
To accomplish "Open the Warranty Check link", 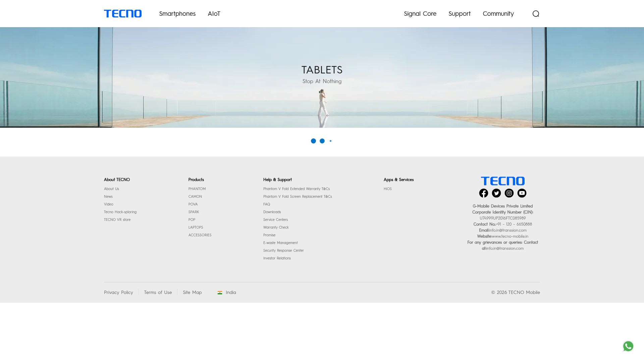I will tap(276, 228).
